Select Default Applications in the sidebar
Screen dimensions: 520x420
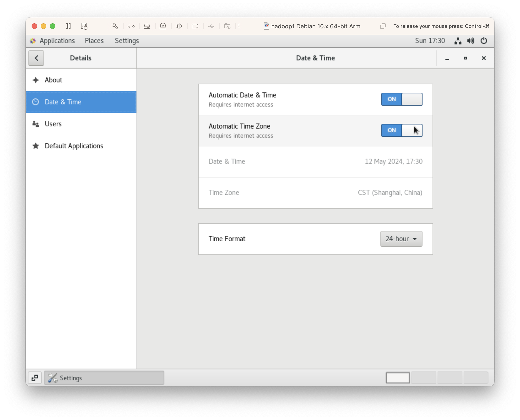click(81, 146)
